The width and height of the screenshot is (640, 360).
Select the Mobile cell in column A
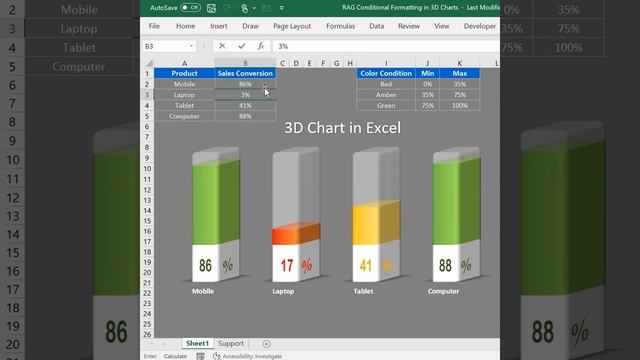[x=184, y=84]
